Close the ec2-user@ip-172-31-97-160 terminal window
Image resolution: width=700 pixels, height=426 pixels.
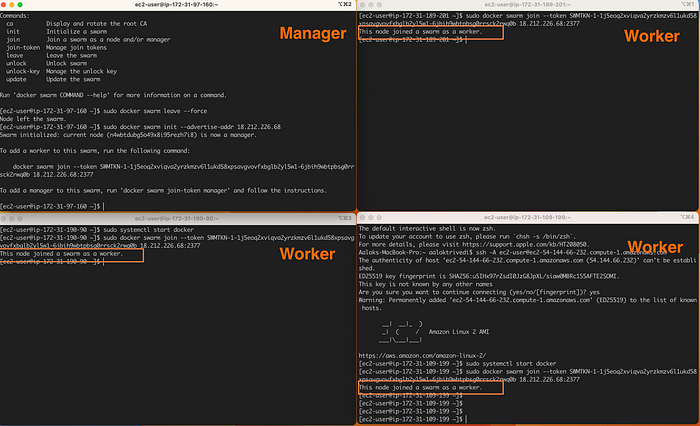(x=3, y=4)
